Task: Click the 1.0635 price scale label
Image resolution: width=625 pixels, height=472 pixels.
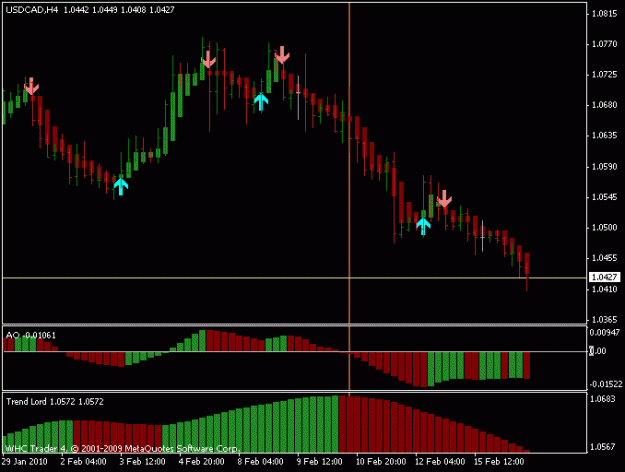Action: click(604, 136)
